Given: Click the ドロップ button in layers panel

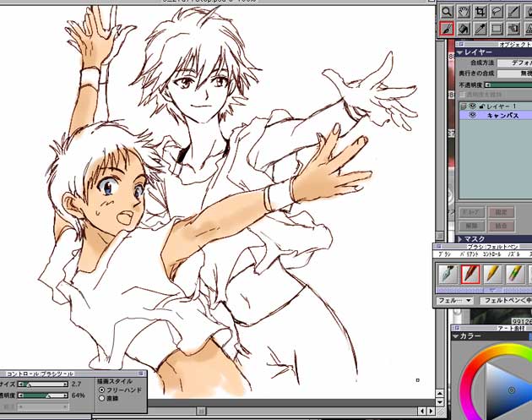Looking at the screenshot, I should tap(471, 213).
